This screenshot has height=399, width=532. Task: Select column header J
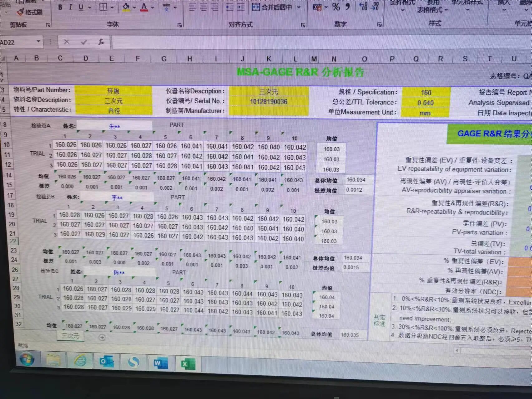242,59
